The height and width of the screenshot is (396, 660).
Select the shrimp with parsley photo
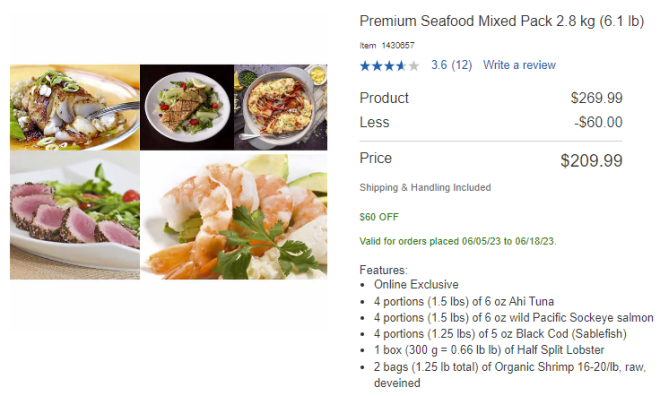[234, 215]
